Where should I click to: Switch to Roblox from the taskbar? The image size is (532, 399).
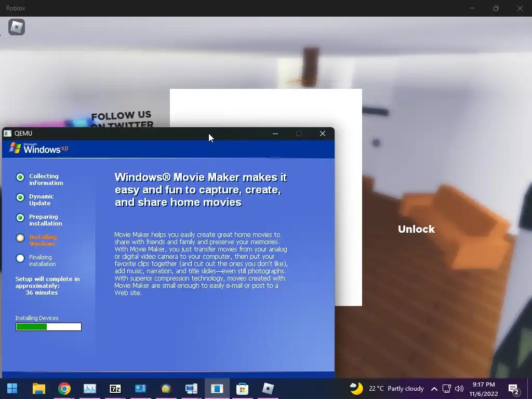click(268, 389)
